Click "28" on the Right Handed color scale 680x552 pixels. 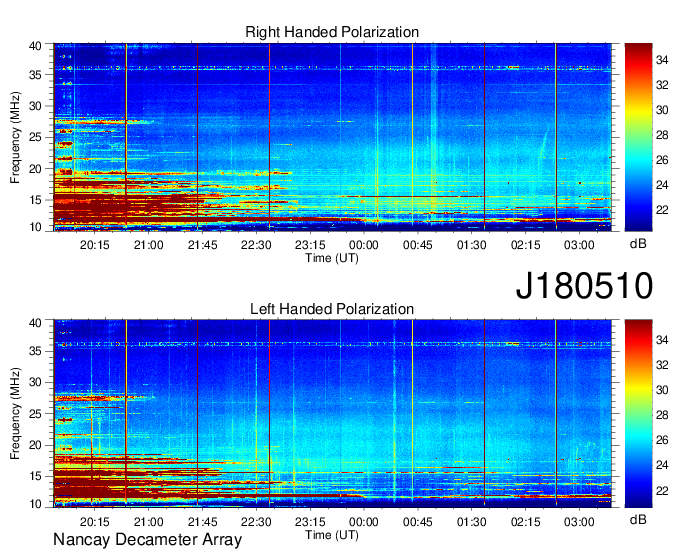point(662,136)
